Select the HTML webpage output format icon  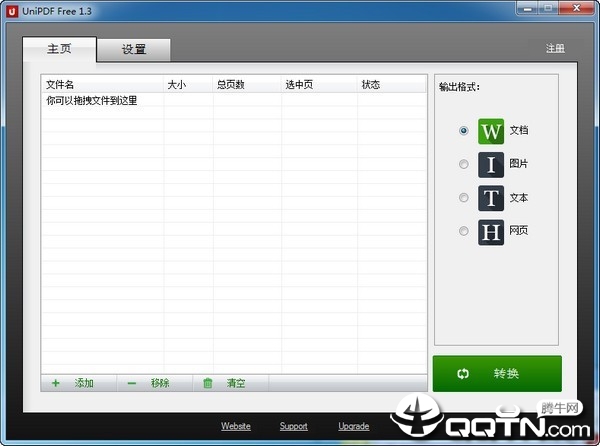pos(491,232)
